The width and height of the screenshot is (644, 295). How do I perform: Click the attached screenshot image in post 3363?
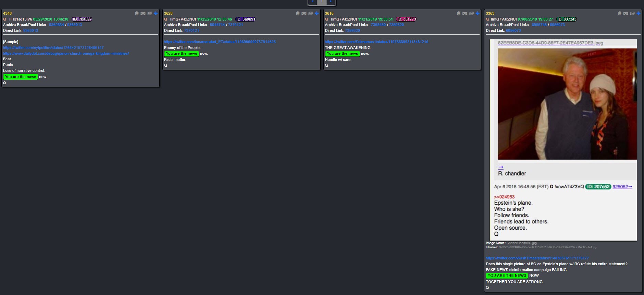coord(563,140)
